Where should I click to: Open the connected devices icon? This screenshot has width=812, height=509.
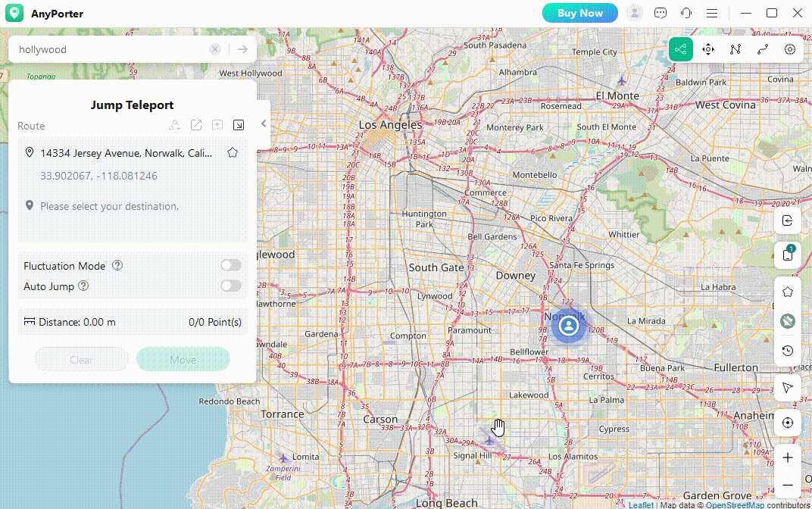pos(788,254)
